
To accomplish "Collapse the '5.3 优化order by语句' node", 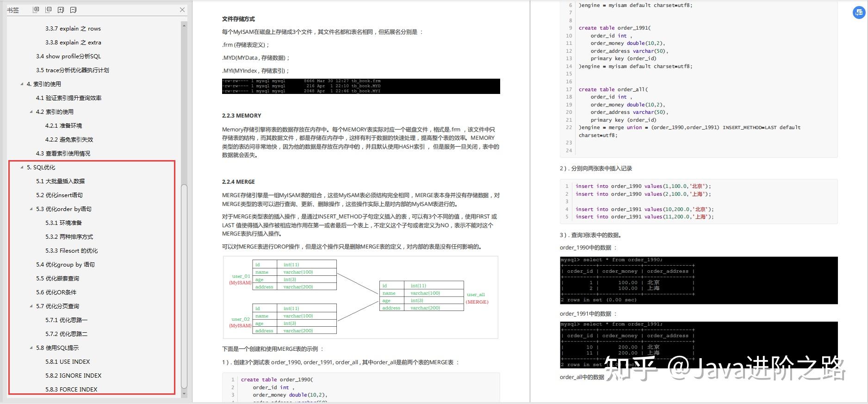I will pyautogui.click(x=31, y=209).
